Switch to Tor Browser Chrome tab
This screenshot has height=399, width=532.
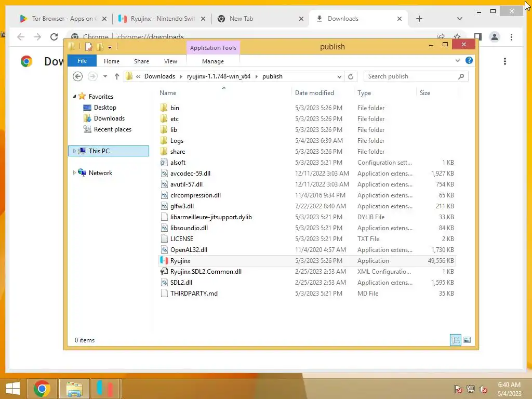pyautogui.click(x=63, y=19)
